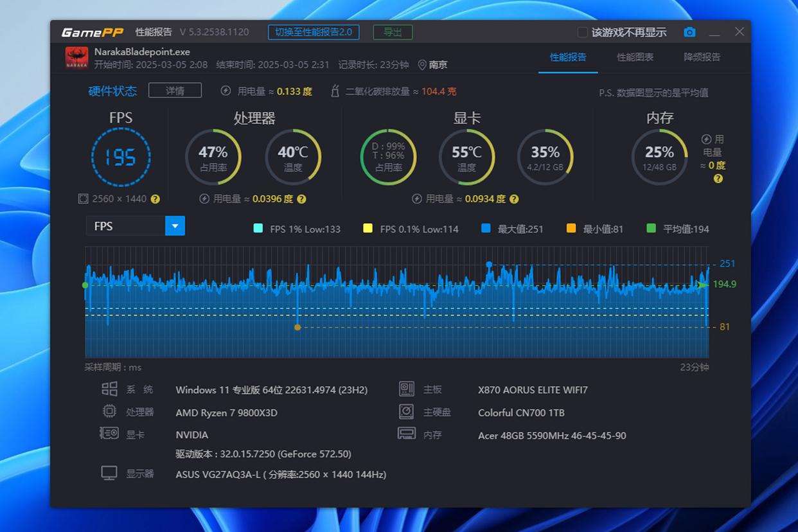Click the minimum value marker dot on chart
Viewport: 798px width, 532px height.
point(297,327)
